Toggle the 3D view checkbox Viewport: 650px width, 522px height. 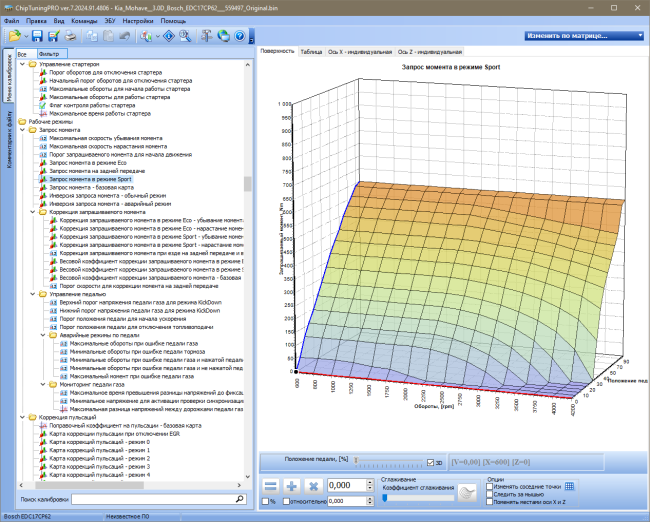pos(430,462)
